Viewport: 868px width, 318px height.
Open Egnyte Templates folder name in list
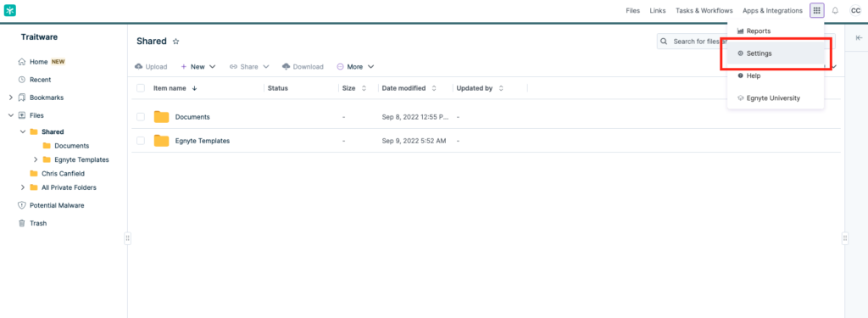coord(202,141)
